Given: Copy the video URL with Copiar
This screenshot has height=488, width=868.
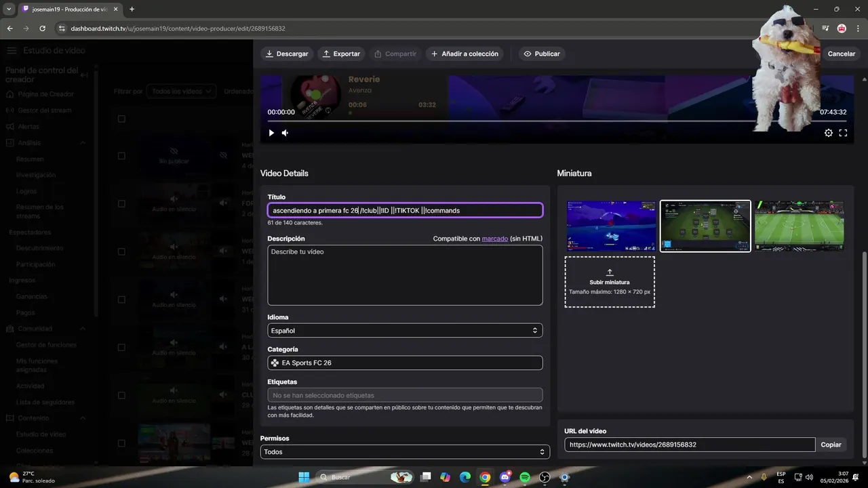Looking at the screenshot, I should click(831, 445).
